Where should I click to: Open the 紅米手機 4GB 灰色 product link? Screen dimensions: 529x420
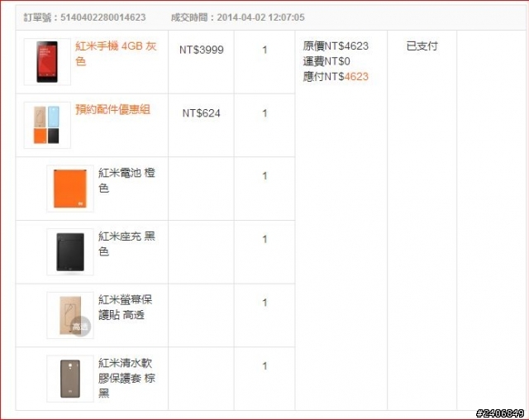(x=116, y=53)
